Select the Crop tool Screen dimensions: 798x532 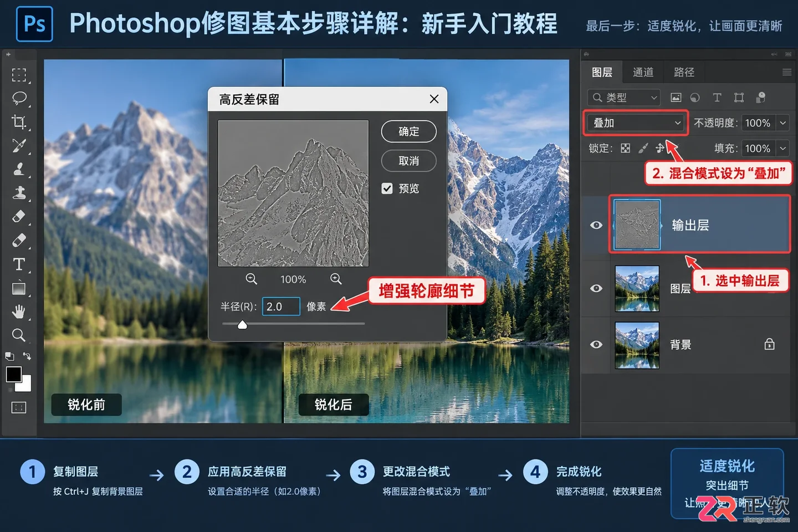[19, 122]
